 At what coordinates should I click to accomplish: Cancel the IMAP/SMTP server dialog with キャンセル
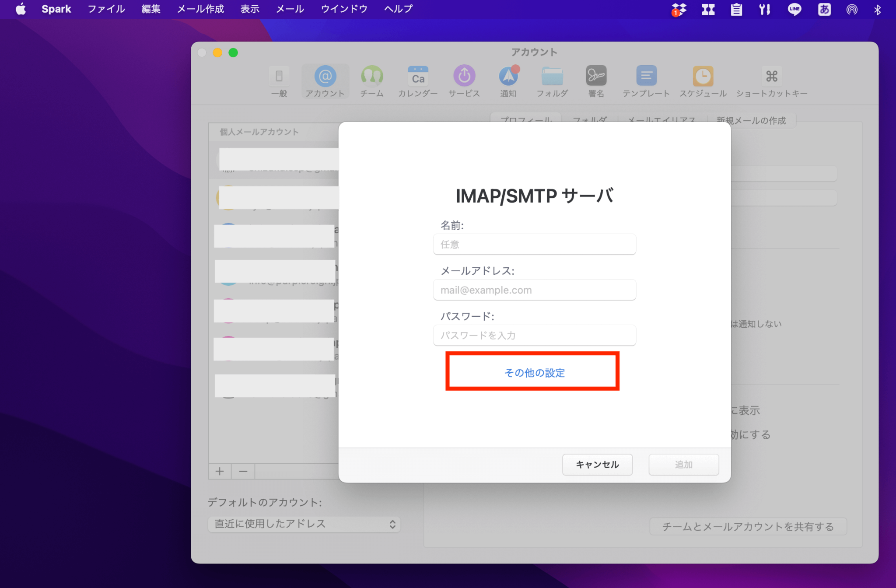click(597, 465)
